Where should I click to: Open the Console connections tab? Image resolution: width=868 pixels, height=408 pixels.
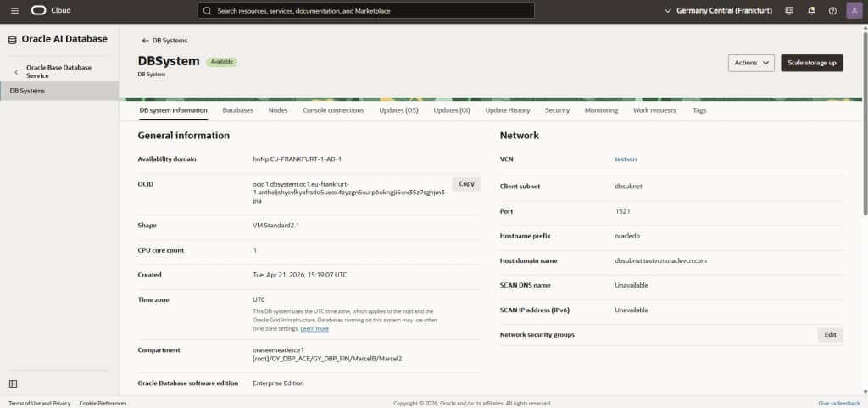(x=333, y=111)
